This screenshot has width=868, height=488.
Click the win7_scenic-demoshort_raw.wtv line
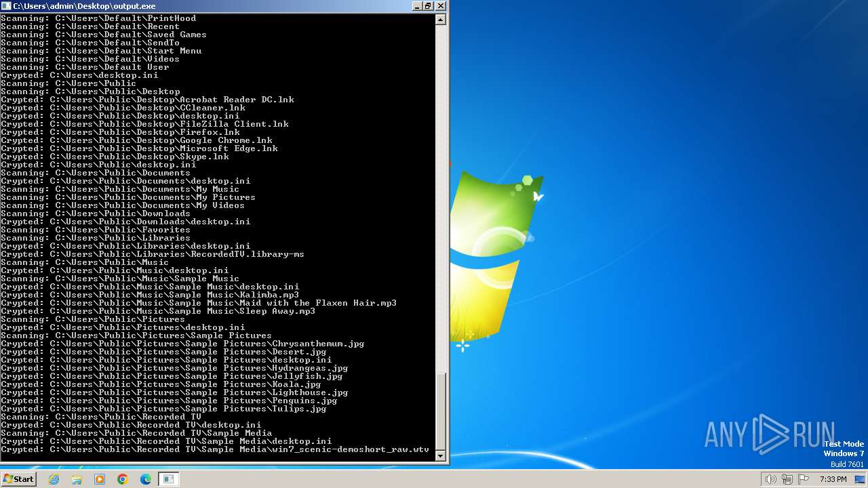(215, 449)
